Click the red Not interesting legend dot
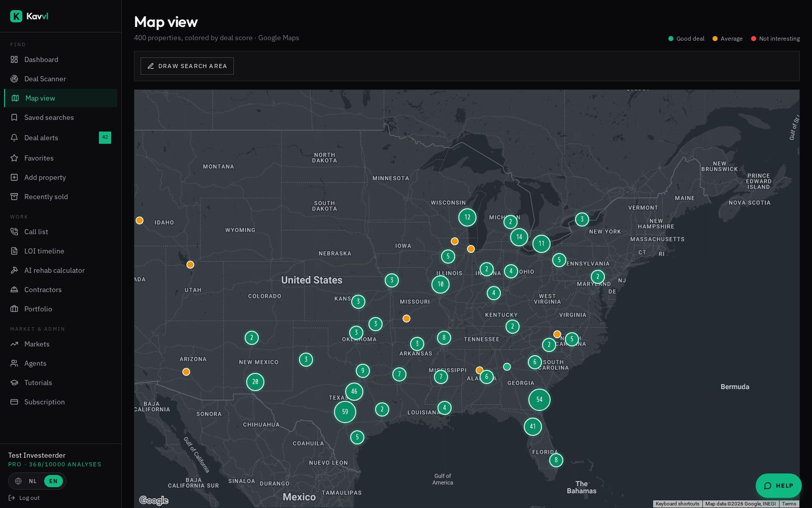The width and height of the screenshot is (812, 508). point(754,39)
